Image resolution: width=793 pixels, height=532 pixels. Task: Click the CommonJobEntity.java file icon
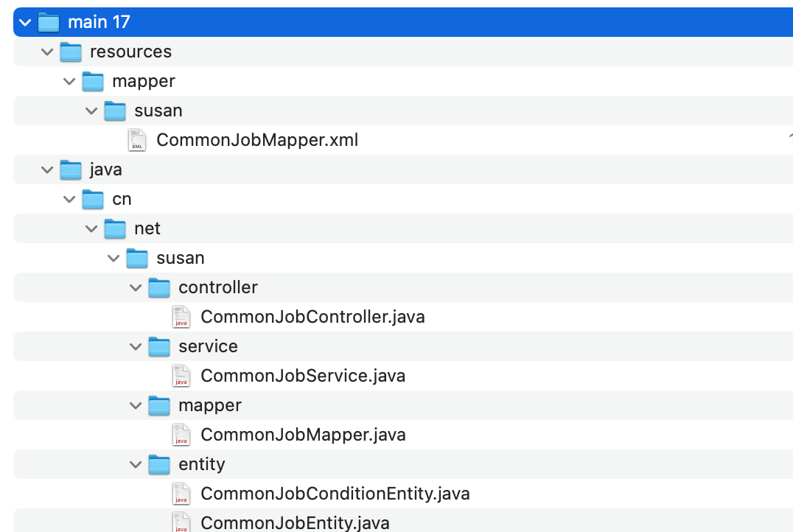[181, 522]
